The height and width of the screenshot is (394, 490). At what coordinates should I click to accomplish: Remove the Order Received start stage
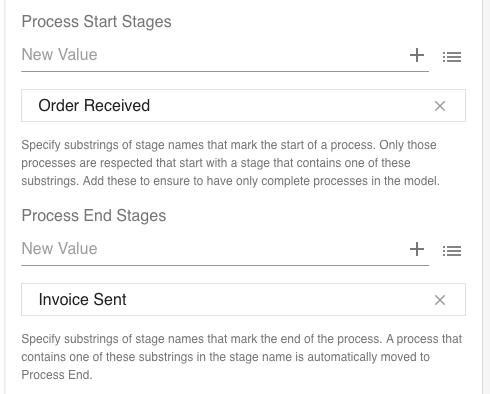(440, 106)
